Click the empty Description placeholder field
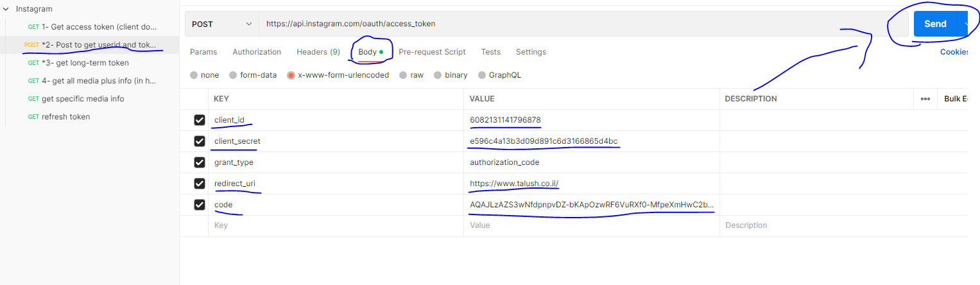Viewport: 980px width, 285px height. tap(843, 225)
